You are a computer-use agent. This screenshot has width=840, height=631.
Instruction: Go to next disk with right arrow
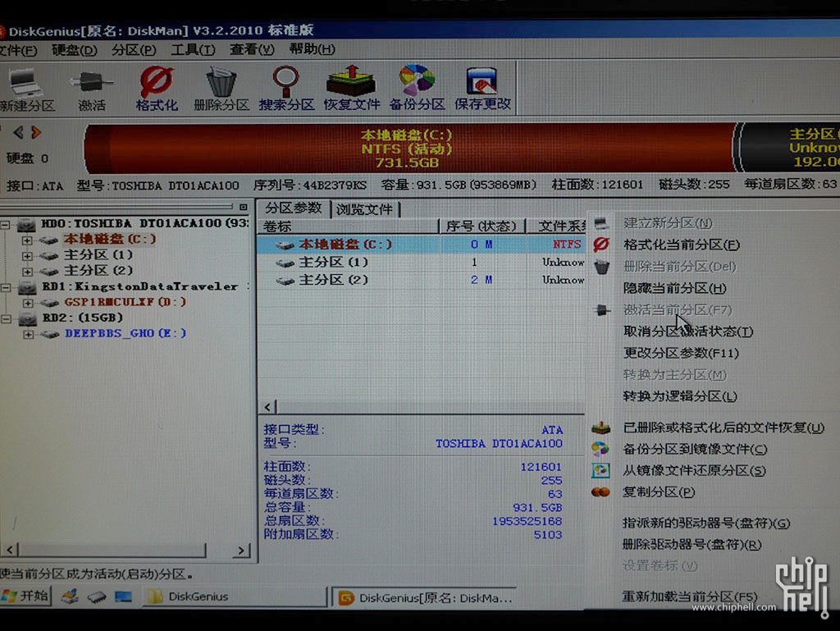tap(36, 132)
